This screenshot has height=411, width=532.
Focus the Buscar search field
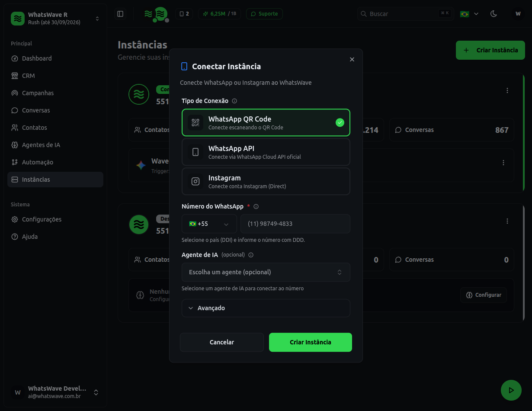coord(405,14)
